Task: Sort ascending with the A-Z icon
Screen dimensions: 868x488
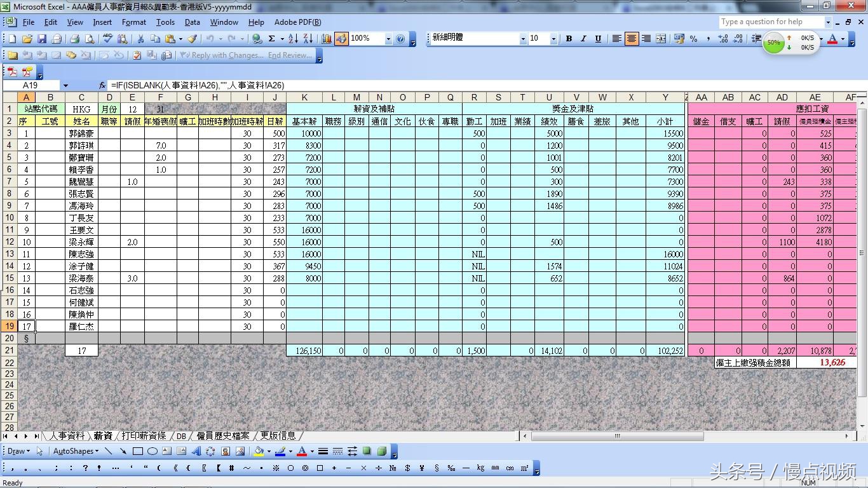Action: click(x=294, y=39)
